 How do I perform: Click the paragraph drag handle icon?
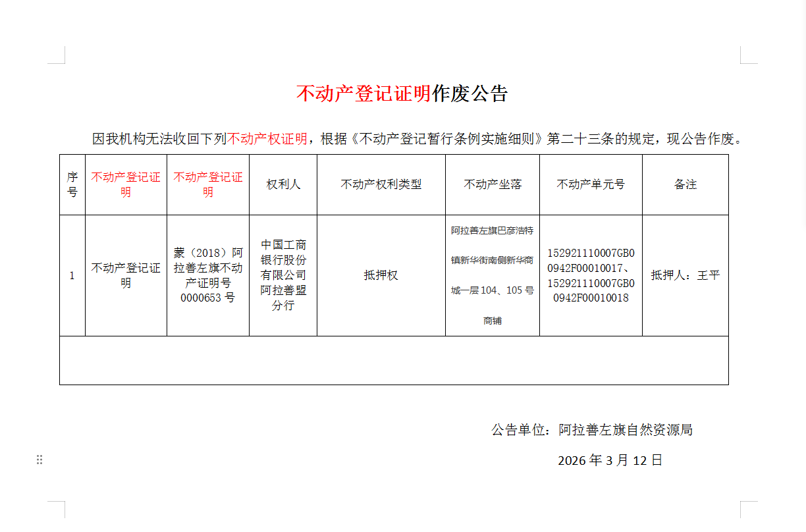[40, 460]
